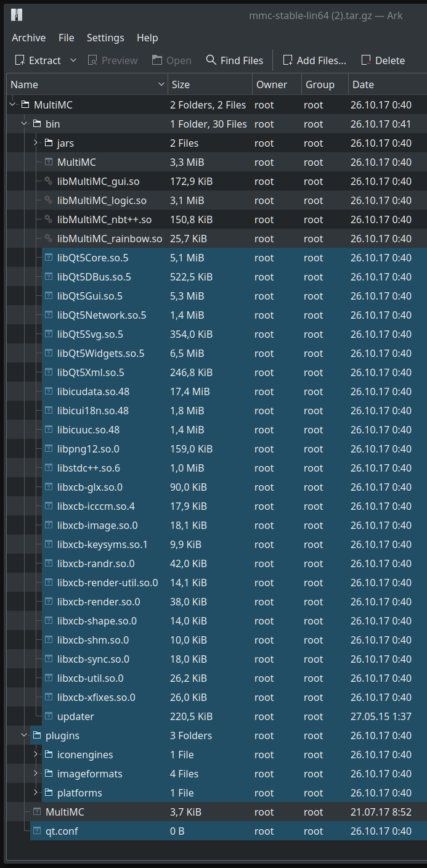Click the Ark application icon in title bar
Screen dimensions: 427x868
point(17,15)
